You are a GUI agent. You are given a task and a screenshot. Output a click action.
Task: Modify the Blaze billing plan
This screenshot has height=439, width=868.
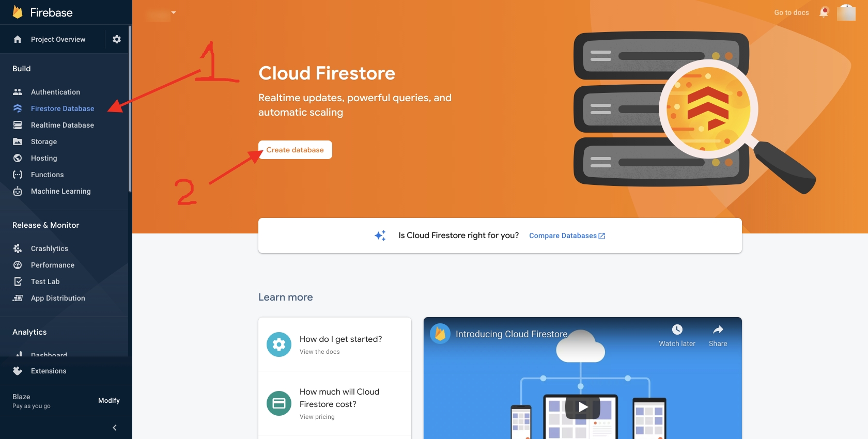coord(109,401)
